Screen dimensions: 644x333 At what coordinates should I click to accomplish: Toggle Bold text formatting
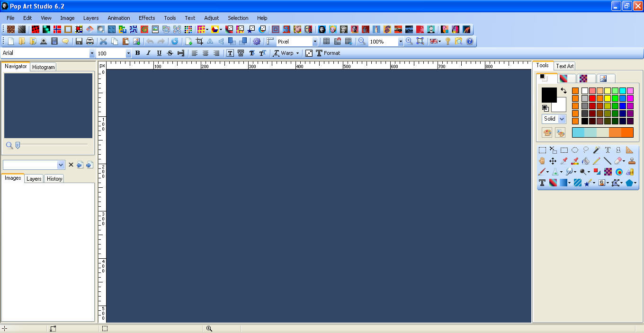[x=137, y=53]
